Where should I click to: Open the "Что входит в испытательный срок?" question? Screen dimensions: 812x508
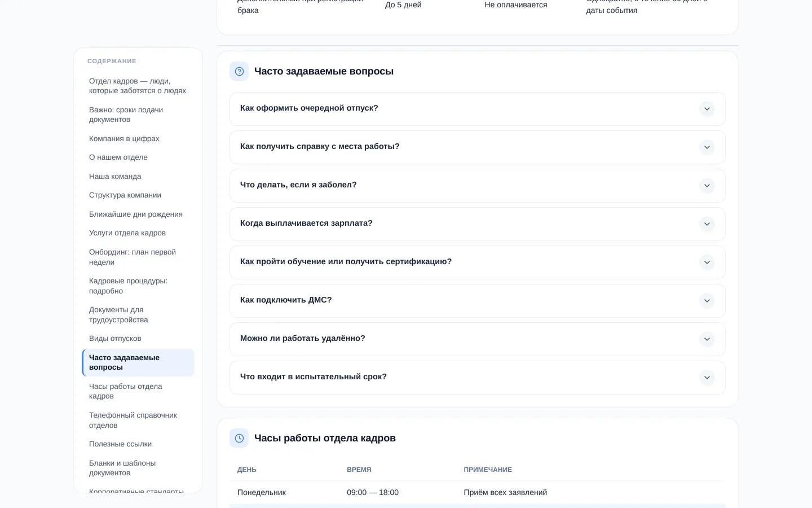click(477, 378)
